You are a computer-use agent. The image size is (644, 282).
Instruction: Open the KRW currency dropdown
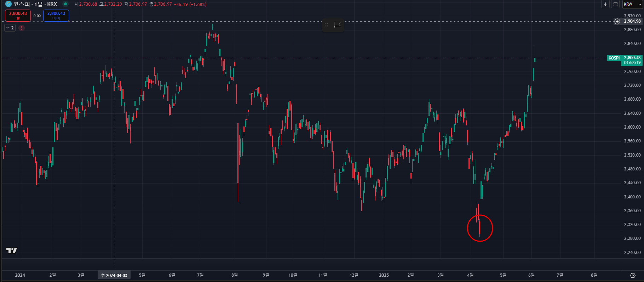tap(632, 4)
